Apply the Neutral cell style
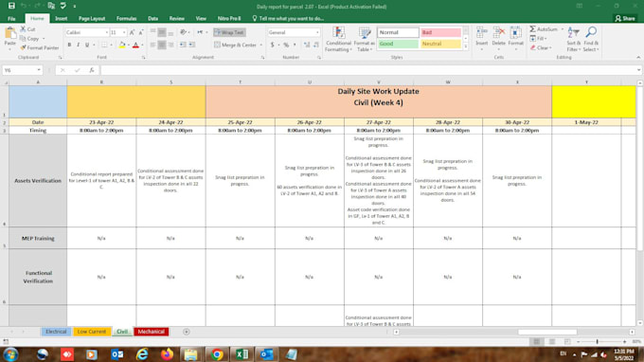Image resolution: width=644 pixels, height=362 pixels. coord(440,44)
